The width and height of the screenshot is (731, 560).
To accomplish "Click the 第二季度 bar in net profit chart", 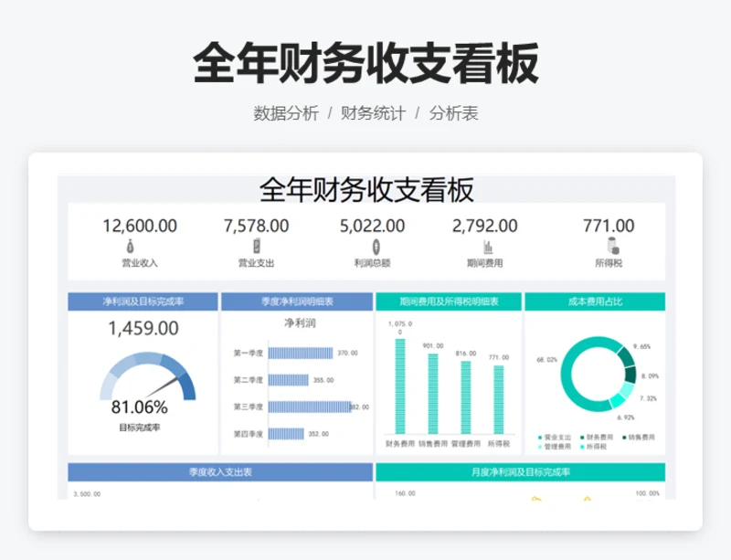I will click(289, 380).
